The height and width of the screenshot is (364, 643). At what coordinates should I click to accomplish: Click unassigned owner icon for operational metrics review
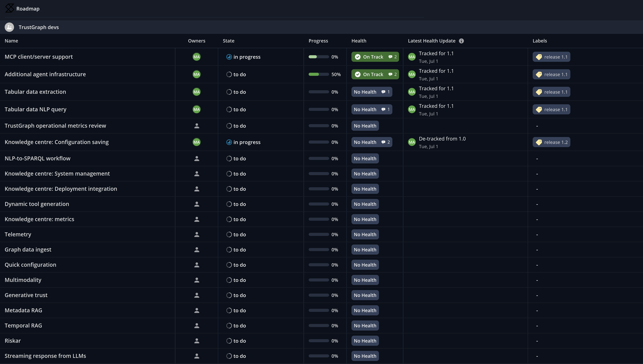[x=197, y=126]
